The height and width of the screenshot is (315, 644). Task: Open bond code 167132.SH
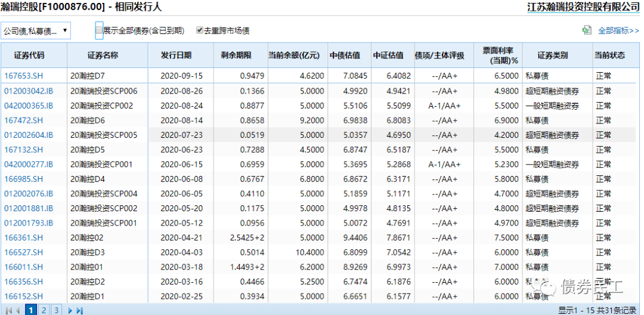coord(23,150)
